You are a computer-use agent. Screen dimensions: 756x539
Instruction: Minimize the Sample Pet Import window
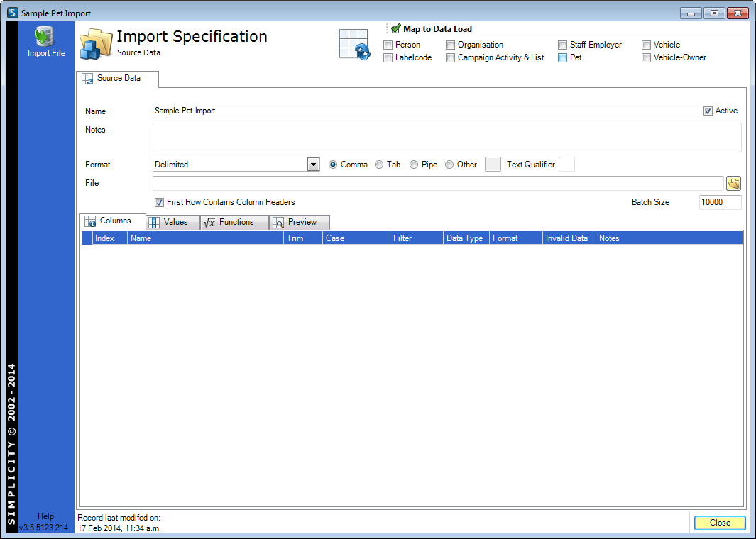691,13
